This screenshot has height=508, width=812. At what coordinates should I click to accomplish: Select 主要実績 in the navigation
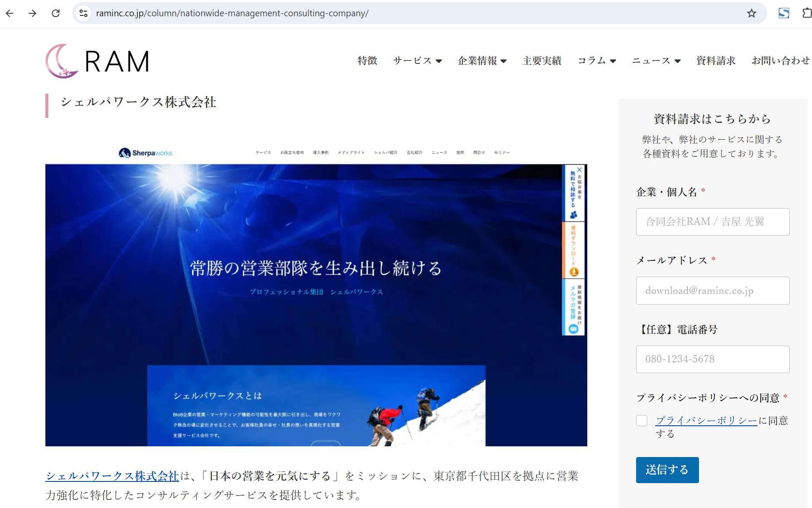[x=541, y=61]
